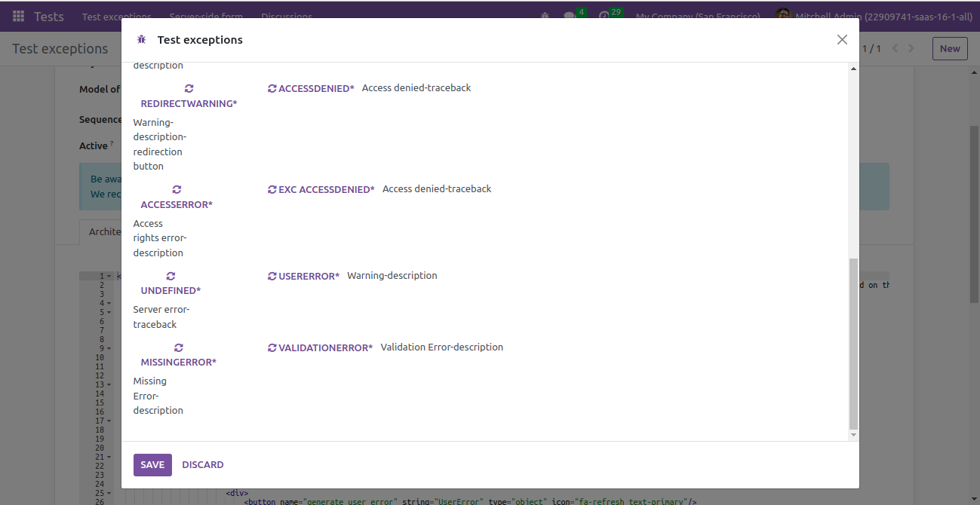This screenshot has width=980, height=505.
Task: Click line number 26 in code editor
Action: (100, 501)
